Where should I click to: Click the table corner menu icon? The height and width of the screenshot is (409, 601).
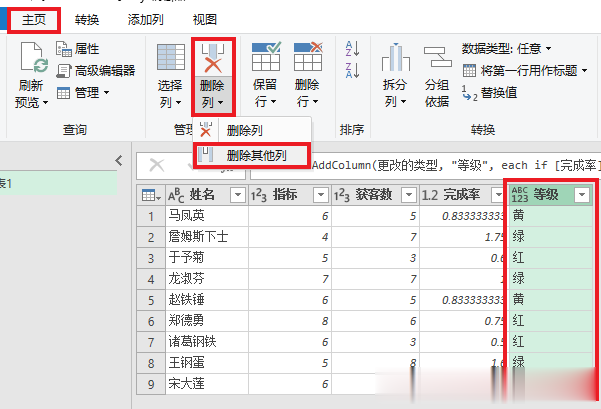(x=151, y=195)
